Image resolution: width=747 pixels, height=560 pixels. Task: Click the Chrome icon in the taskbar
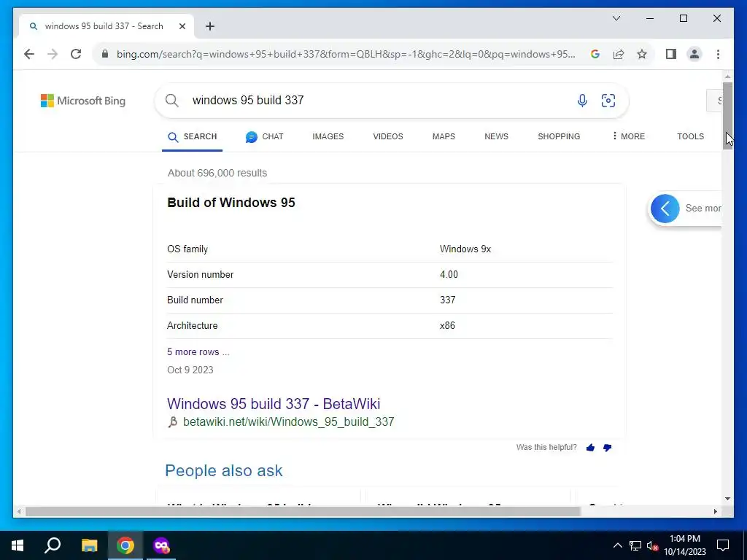point(125,545)
